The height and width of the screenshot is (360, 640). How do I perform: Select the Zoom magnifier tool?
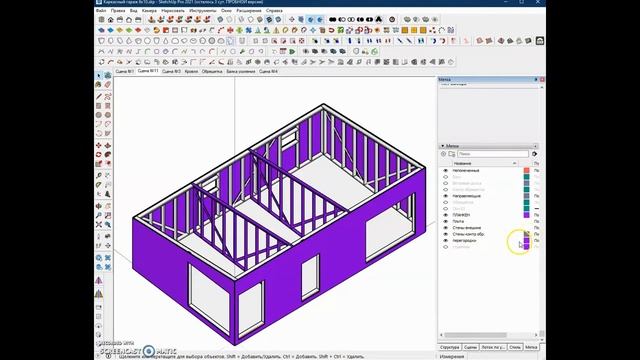(x=99, y=215)
